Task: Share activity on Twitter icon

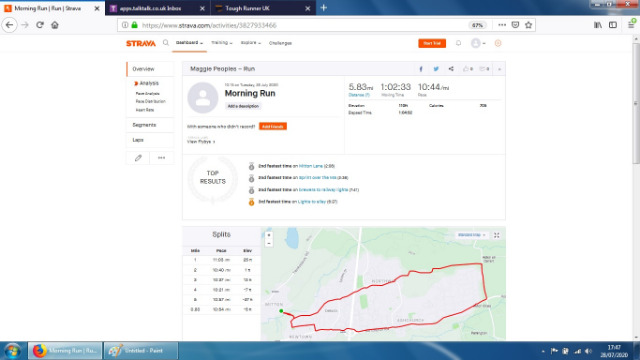Action: tap(436, 69)
